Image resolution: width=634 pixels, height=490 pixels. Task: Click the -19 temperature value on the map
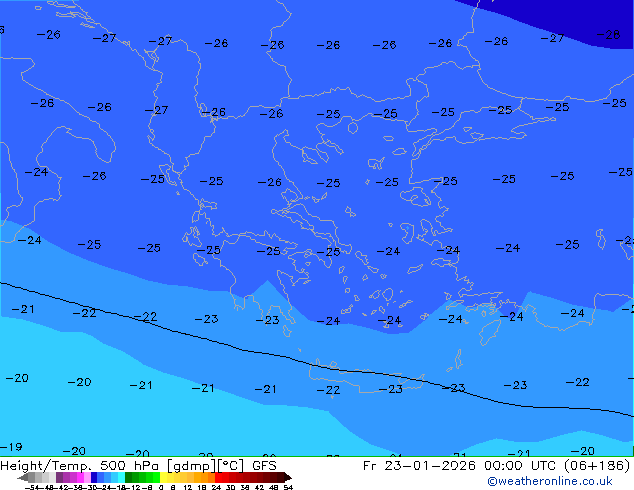click(11, 447)
